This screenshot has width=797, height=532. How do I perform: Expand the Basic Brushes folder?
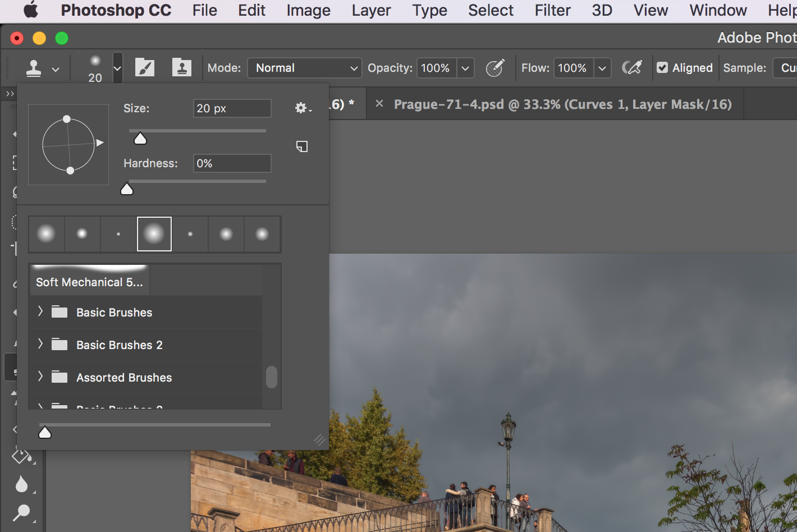[40, 311]
